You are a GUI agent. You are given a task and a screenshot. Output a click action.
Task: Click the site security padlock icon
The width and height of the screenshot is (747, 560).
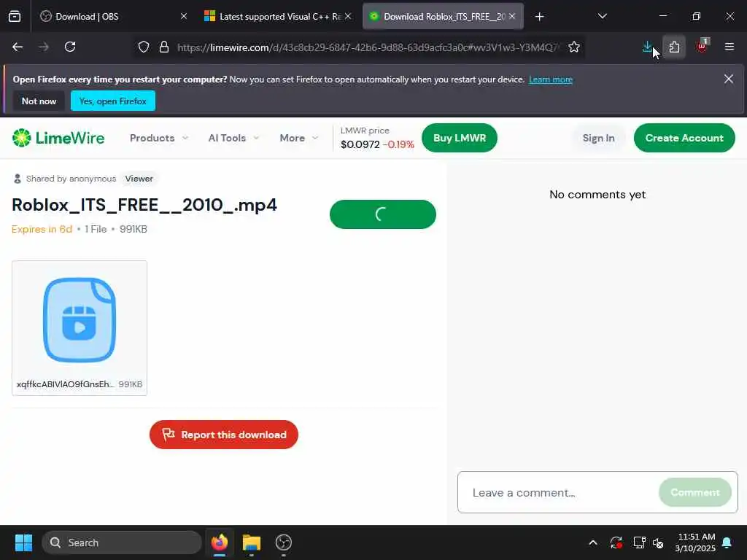(x=164, y=47)
